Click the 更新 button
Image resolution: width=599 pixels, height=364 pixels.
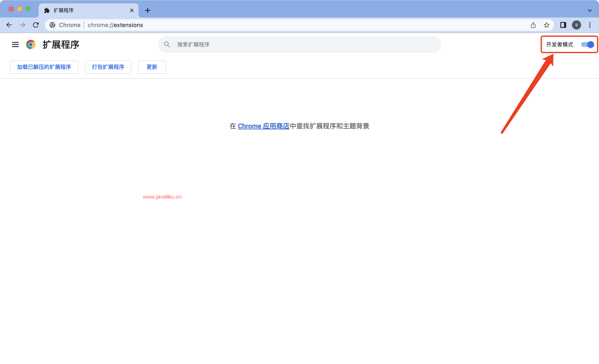tap(152, 67)
